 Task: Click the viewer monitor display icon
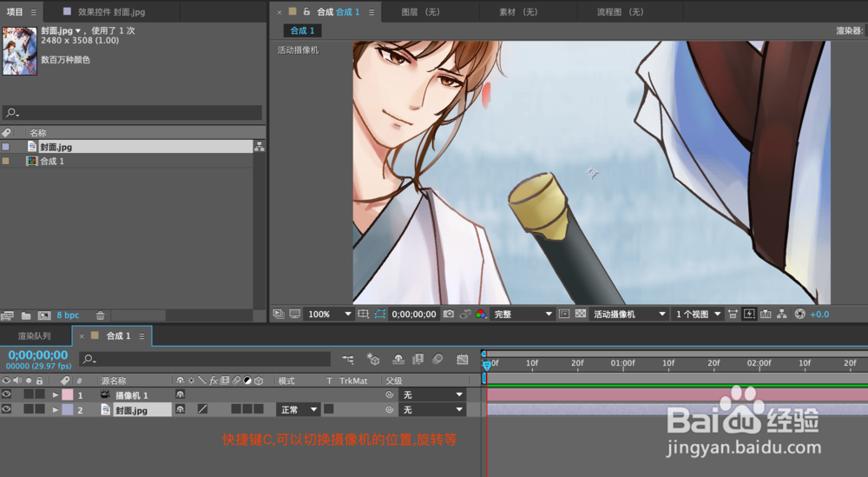(294, 315)
